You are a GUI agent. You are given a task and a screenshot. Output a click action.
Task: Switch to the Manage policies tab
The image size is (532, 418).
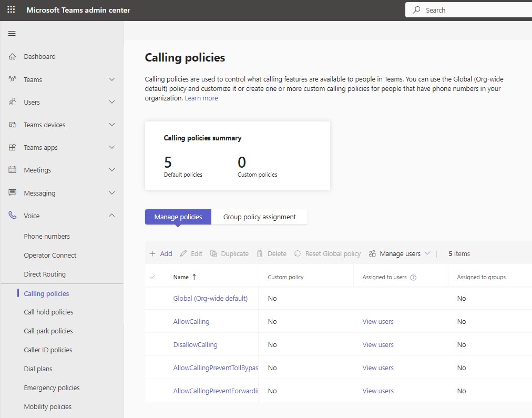[178, 217]
